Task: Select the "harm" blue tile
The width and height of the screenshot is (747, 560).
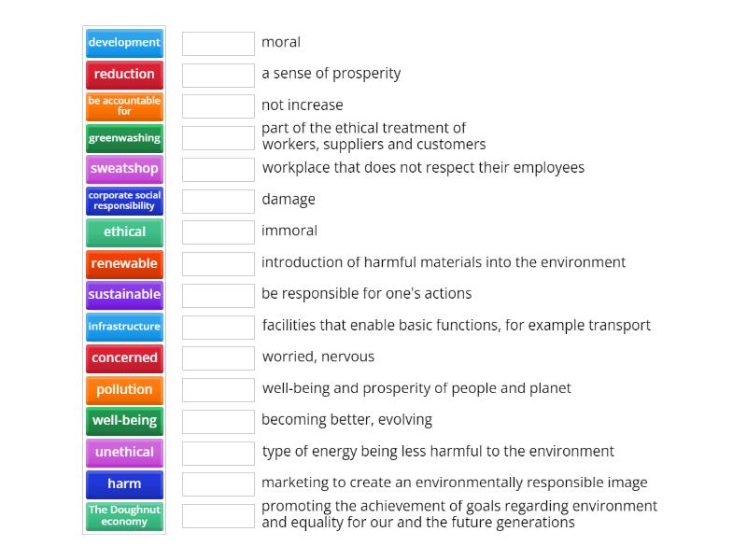Action: (x=124, y=483)
